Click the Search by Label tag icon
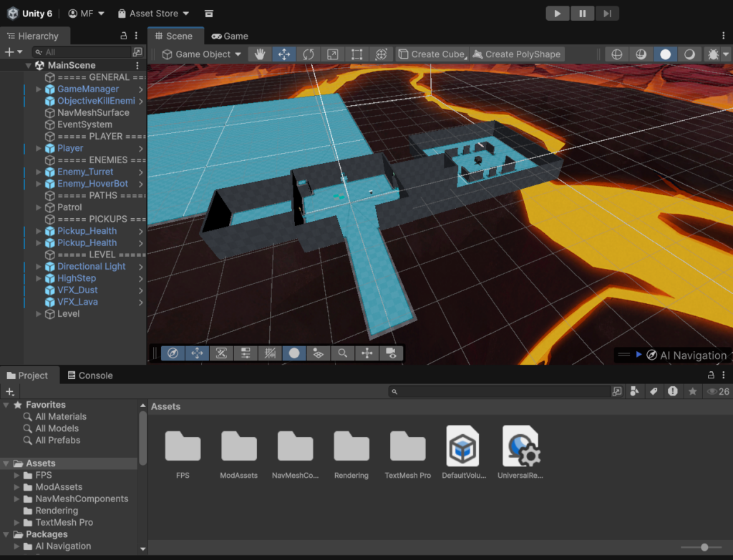 (654, 391)
